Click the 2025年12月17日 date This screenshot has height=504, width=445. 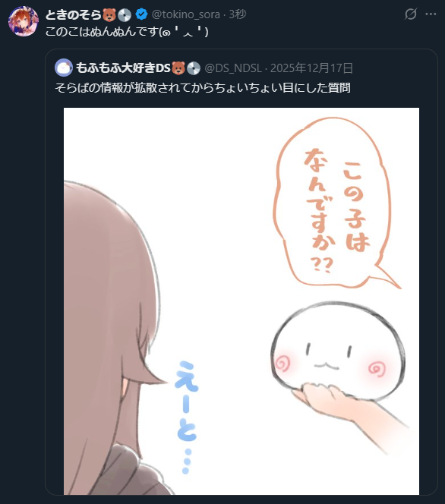tap(311, 68)
